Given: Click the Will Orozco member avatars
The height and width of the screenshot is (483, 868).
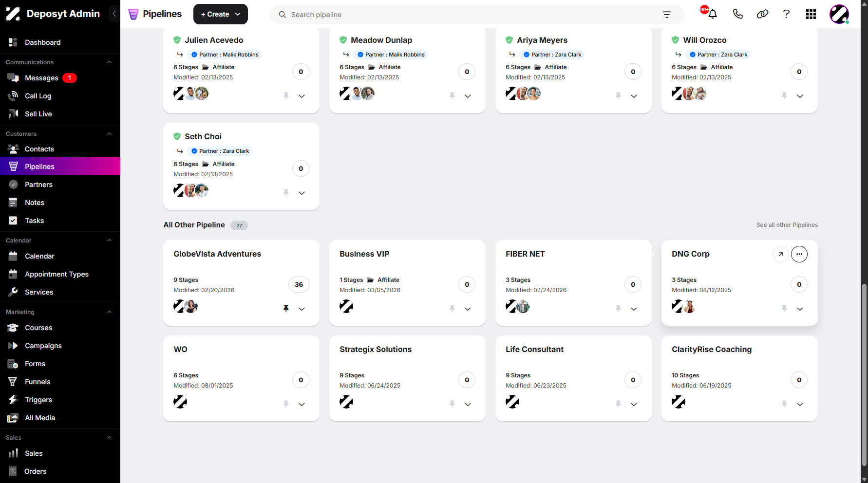Looking at the screenshot, I should coord(689,93).
